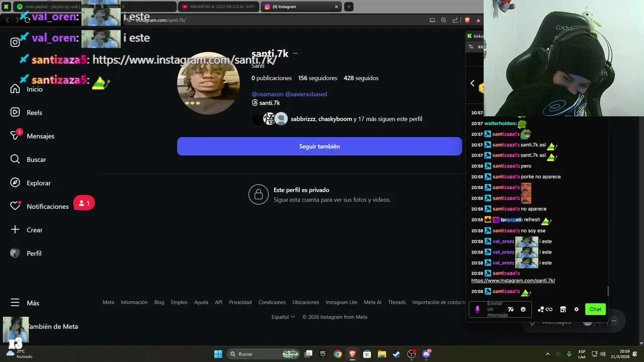The image size is (644, 362).
Task: Open the floating Mensajes dots menu
Action: 613,321
